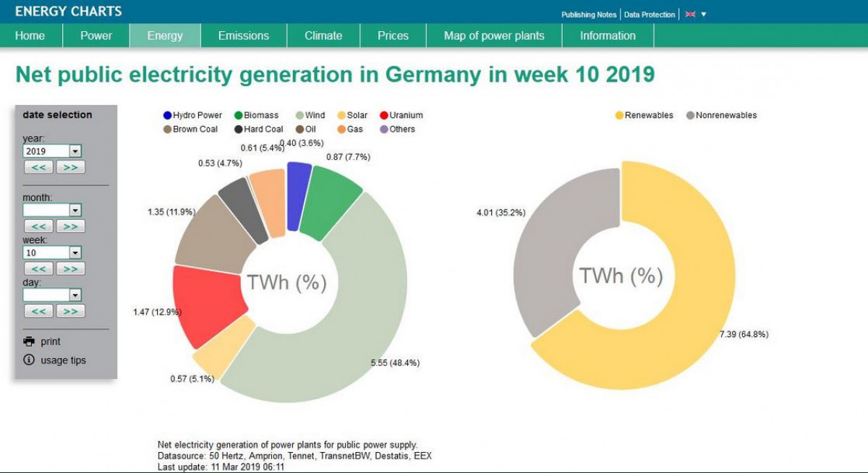This screenshot has height=473, width=868.
Task: Toggle Renewables series in right legend
Action: pos(644,115)
